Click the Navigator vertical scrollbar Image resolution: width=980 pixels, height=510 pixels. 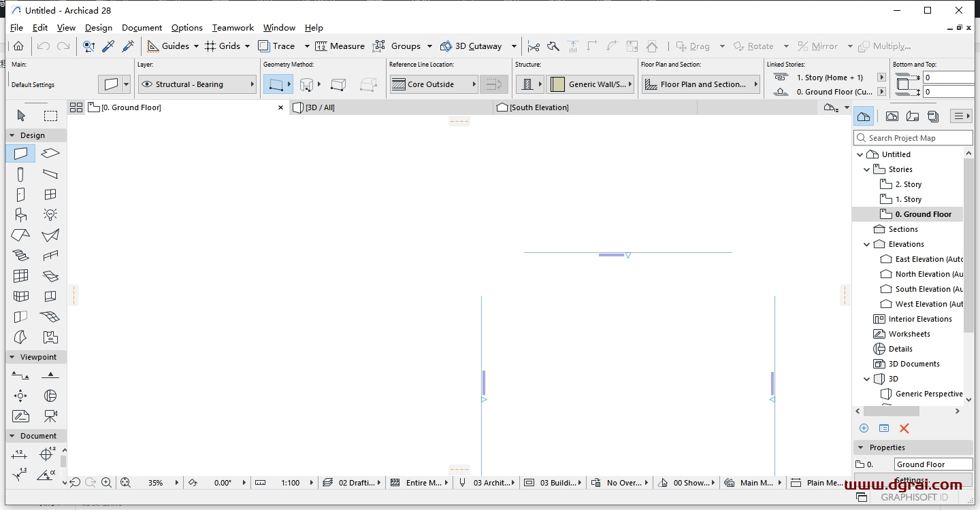pyautogui.click(x=968, y=245)
